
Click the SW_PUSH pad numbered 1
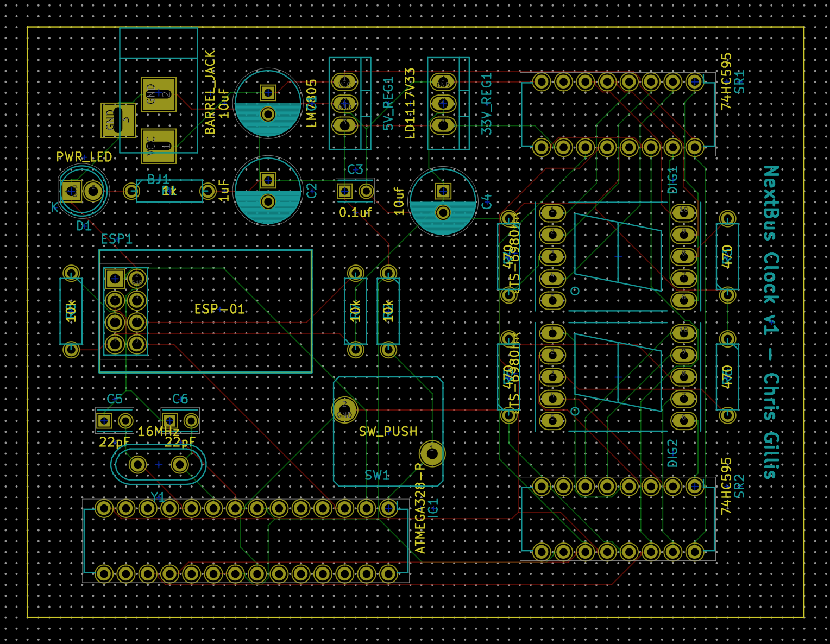(432, 453)
